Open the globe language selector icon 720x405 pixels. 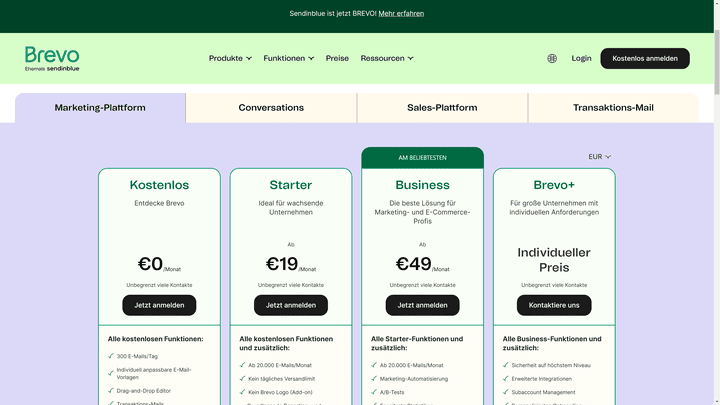coord(552,58)
